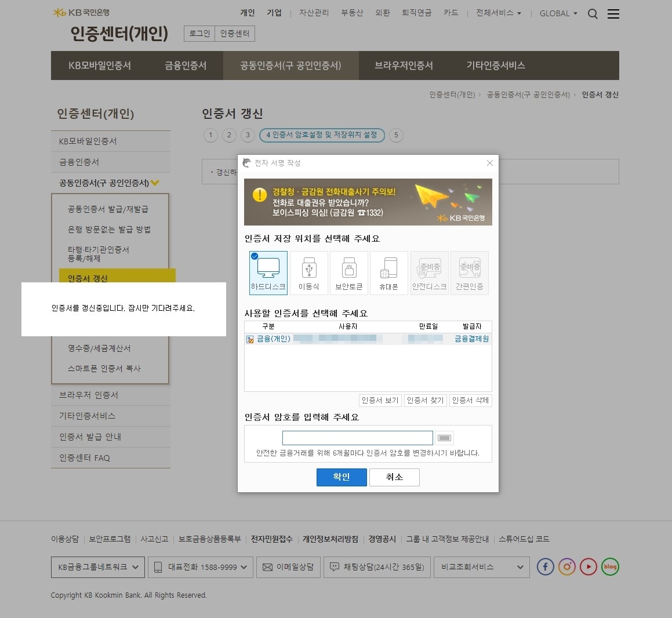Open the 금융인증서 main tab

[x=186, y=66]
